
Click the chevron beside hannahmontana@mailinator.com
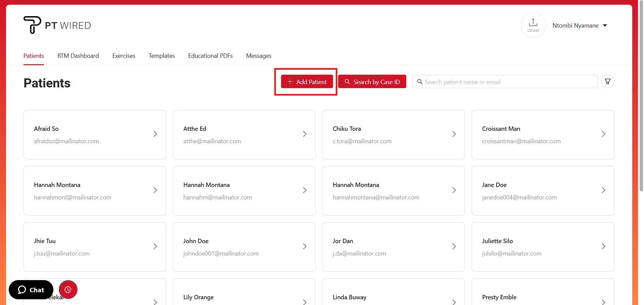coord(454,190)
